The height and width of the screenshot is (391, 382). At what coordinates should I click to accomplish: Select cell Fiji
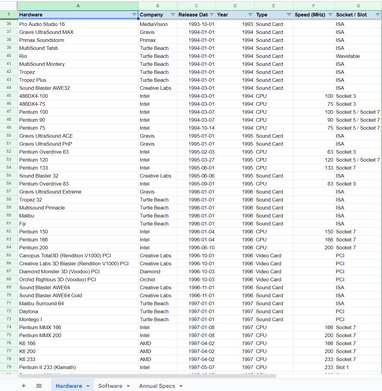(78, 224)
